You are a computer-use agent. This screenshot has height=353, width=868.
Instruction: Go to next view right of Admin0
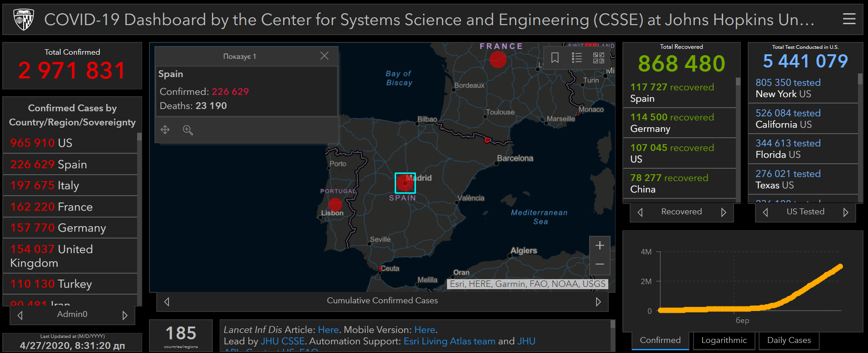(x=125, y=315)
